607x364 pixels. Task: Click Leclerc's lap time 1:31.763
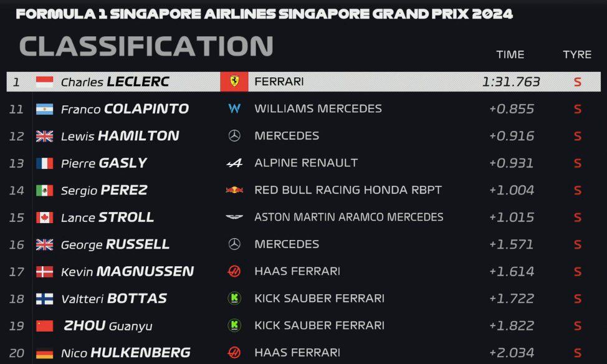click(511, 82)
